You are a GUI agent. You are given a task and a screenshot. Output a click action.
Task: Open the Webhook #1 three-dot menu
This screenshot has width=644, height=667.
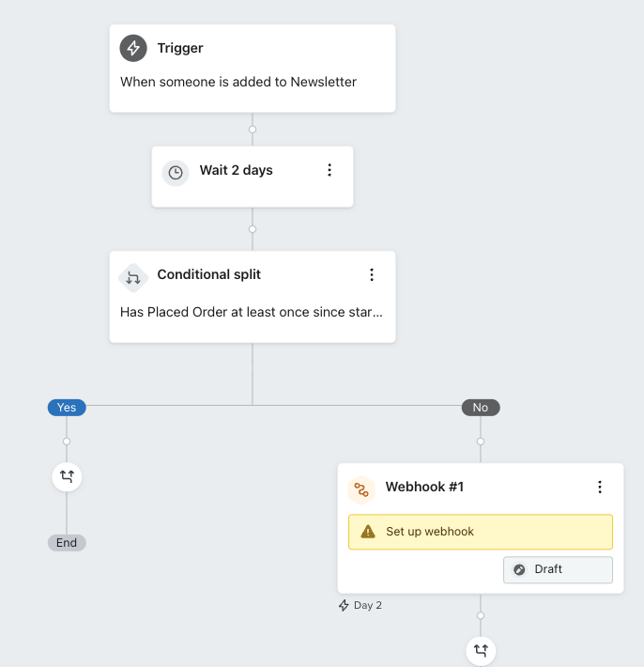point(600,487)
